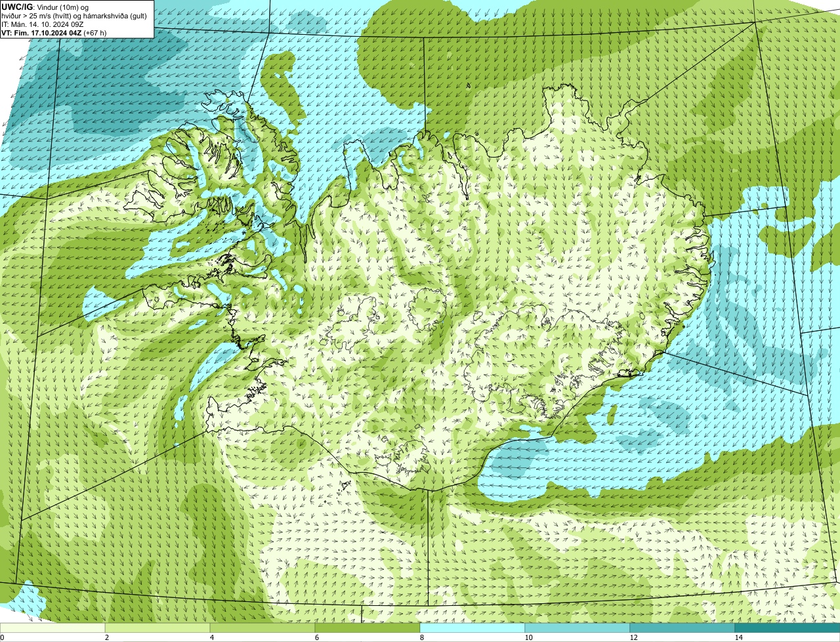Click the 8–10 m/s light cyan legend swatch
Screen dimensions: 840x642
tap(472, 628)
